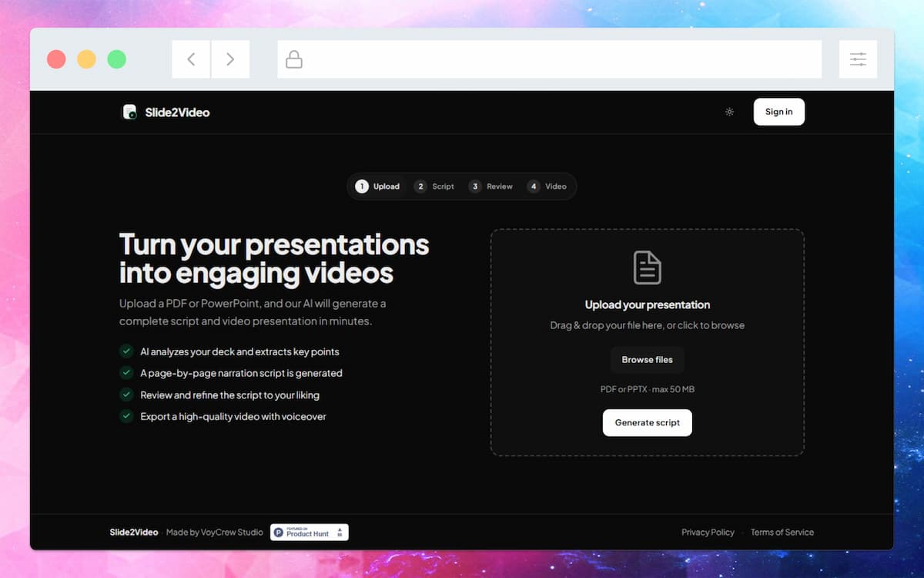This screenshot has width=924, height=578.
Task: Click the Slide2Video logo icon
Action: 129,112
